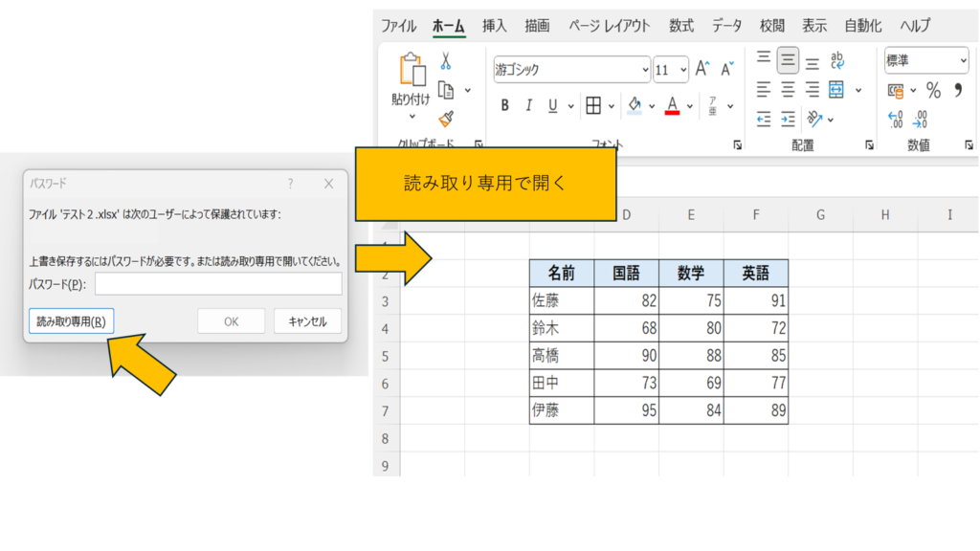Click the wrap text icon
Viewport: 980px width, 551px height.
(x=837, y=61)
